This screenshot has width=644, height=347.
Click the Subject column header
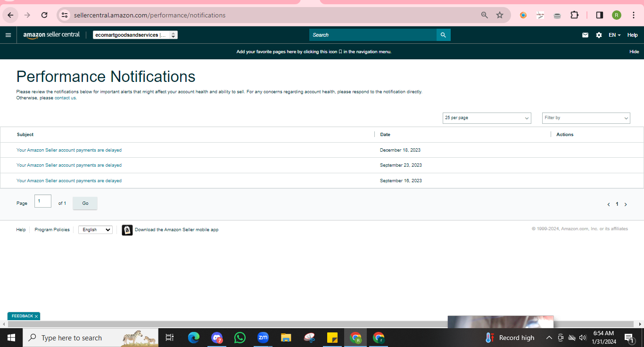[25, 135]
